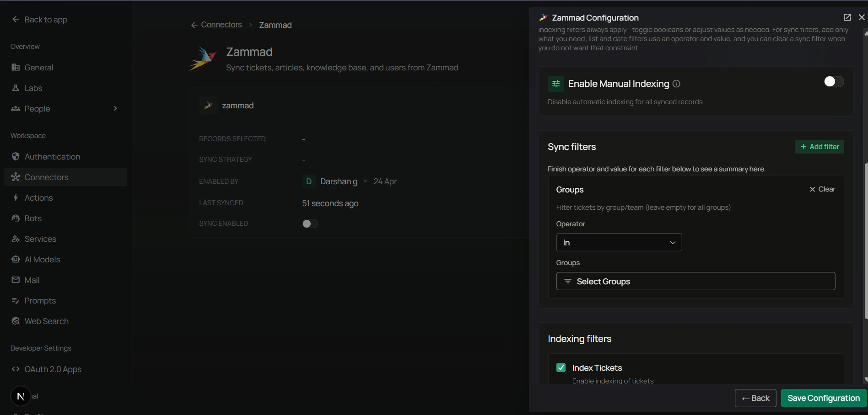Open the Web Search menu item
Viewport: 868px width, 415px height.
[65, 321]
